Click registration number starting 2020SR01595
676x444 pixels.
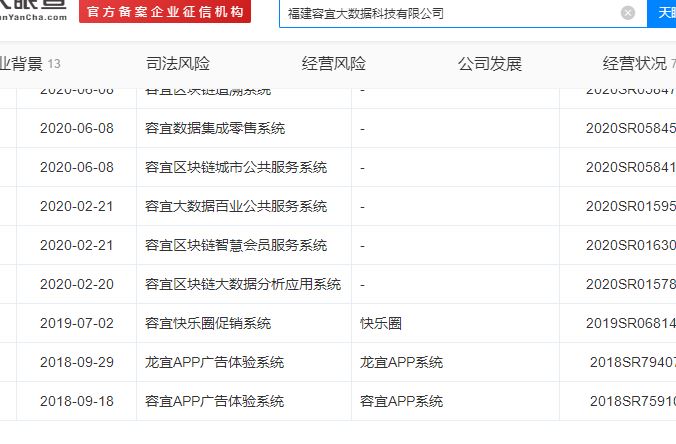631,206
